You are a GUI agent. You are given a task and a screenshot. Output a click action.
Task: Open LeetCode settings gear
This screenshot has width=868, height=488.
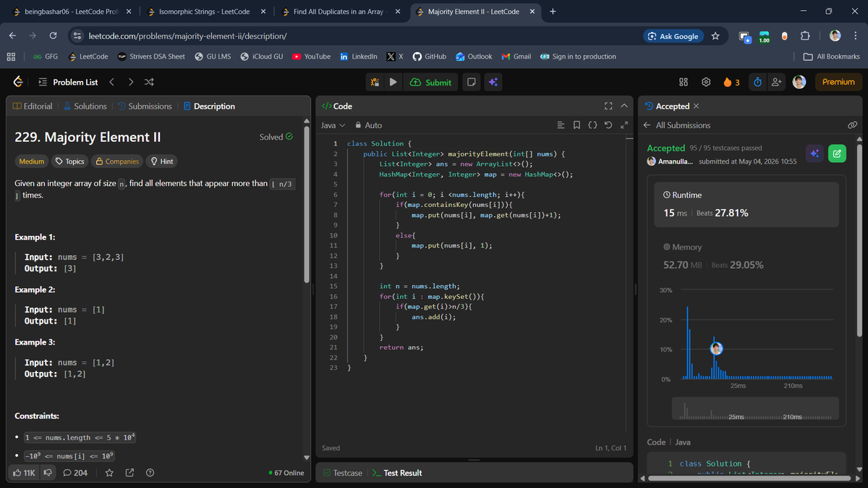click(706, 82)
